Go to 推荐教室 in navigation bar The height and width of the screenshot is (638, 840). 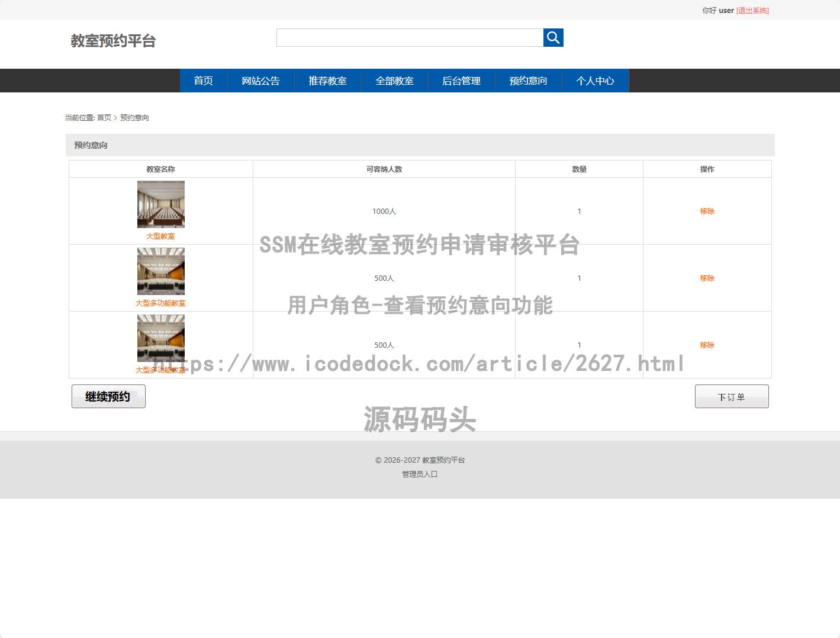pos(327,81)
